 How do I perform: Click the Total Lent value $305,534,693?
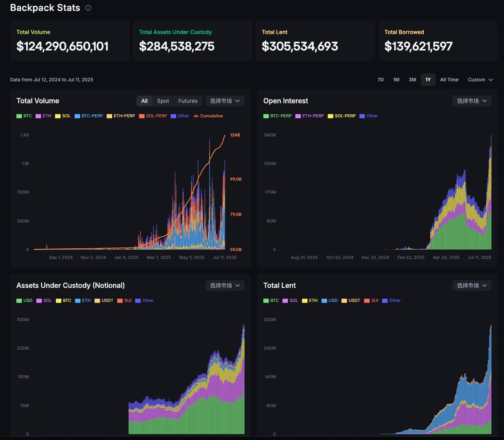coord(300,46)
